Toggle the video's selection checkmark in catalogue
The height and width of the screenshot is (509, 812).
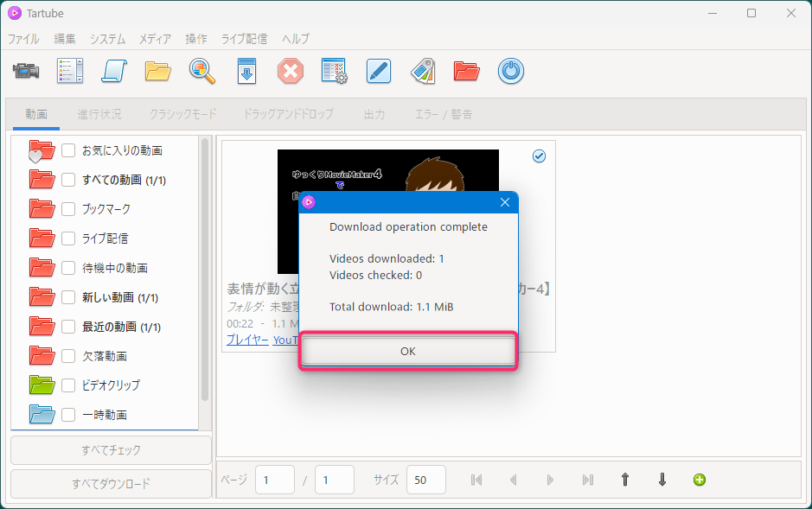(539, 156)
